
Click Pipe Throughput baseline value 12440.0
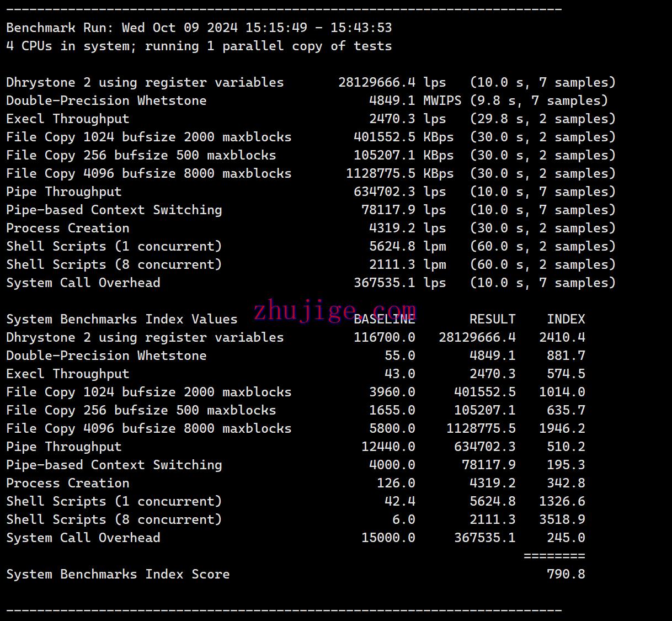coord(388,447)
